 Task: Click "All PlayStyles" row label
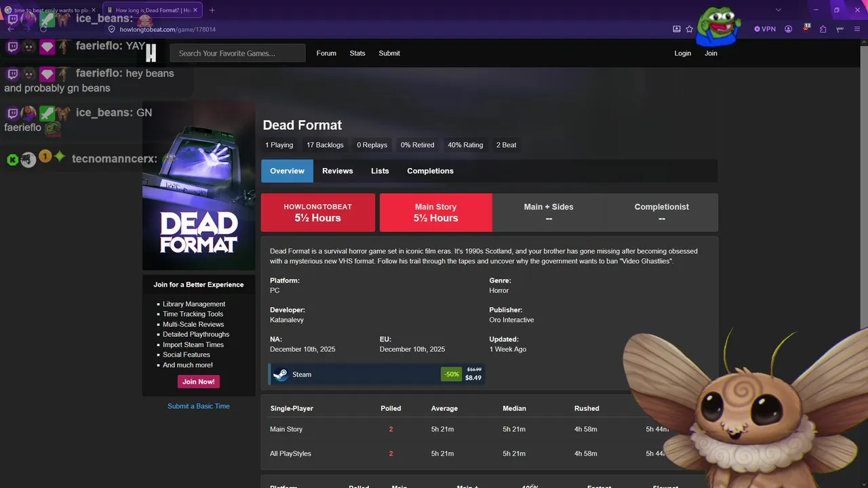(290, 453)
